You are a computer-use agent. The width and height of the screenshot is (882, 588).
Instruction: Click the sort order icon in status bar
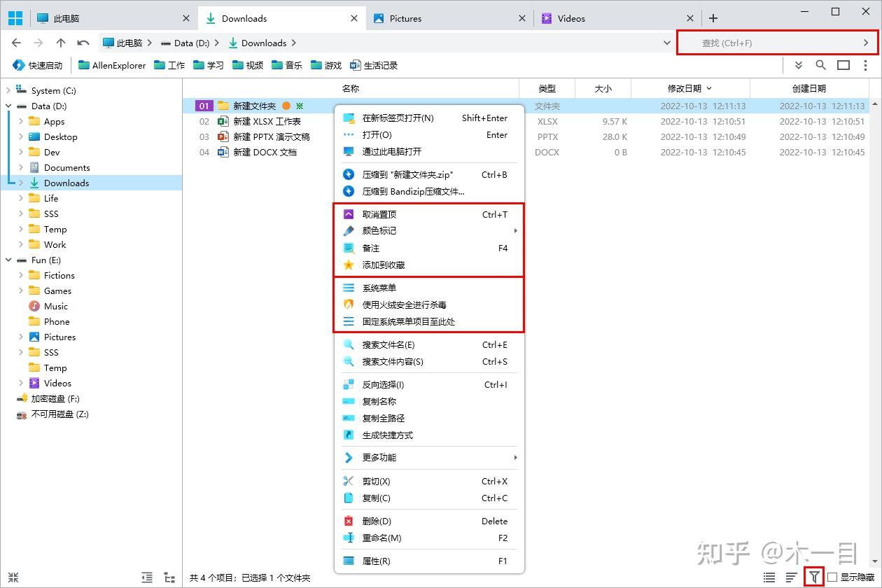(791, 576)
